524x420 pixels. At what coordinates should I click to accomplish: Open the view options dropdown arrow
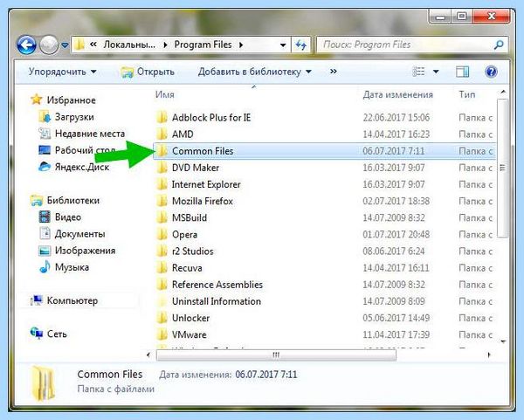pyautogui.click(x=436, y=72)
